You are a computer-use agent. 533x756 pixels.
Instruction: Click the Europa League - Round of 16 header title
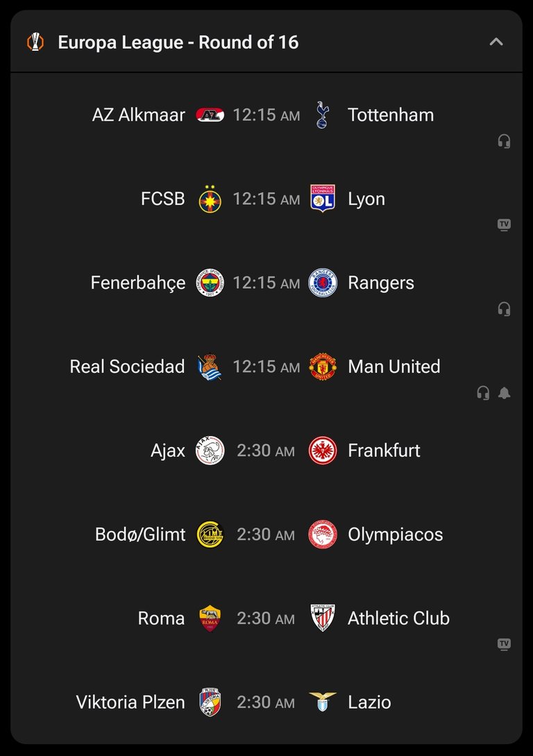(x=178, y=42)
